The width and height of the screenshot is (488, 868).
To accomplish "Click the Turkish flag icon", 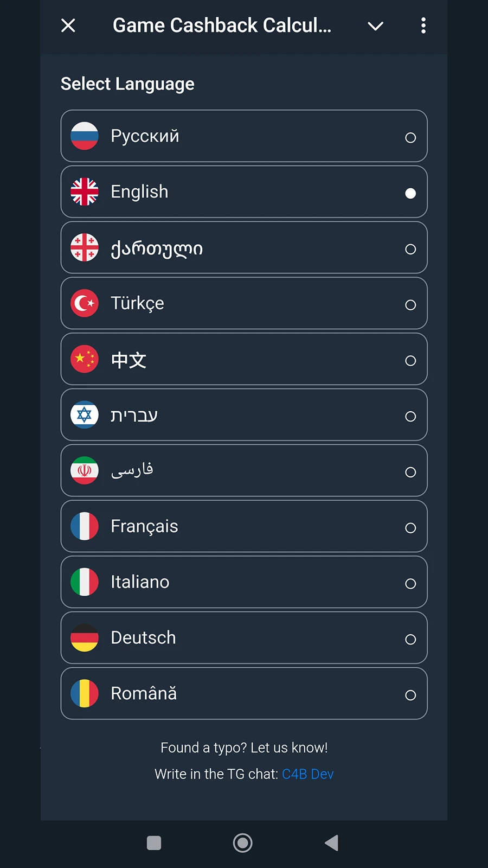I will [85, 303].
